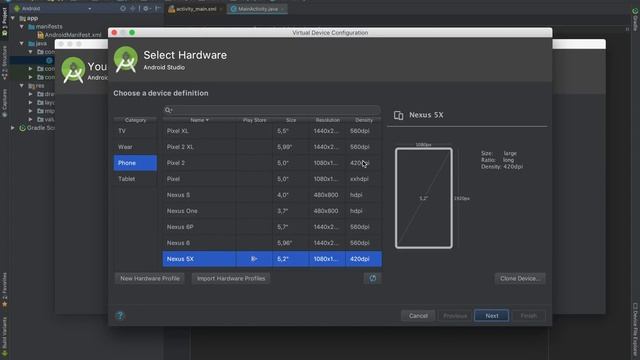Sort by the Play Store column header
640x360 pixels.
pyautogui.click(x=254, y=120)
